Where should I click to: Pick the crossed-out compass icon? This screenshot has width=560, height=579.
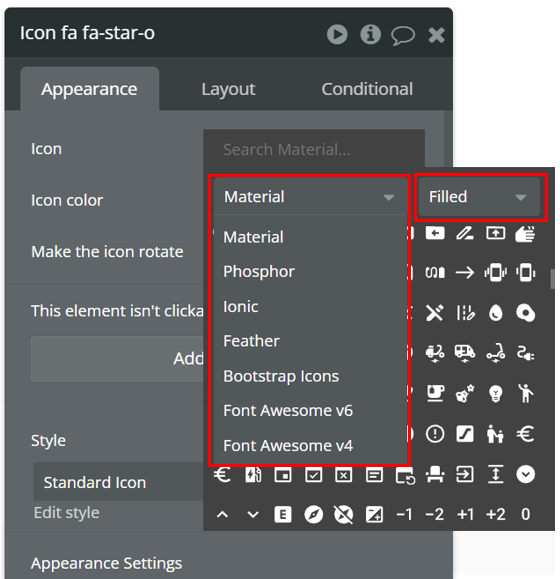(x=343, y=514)
